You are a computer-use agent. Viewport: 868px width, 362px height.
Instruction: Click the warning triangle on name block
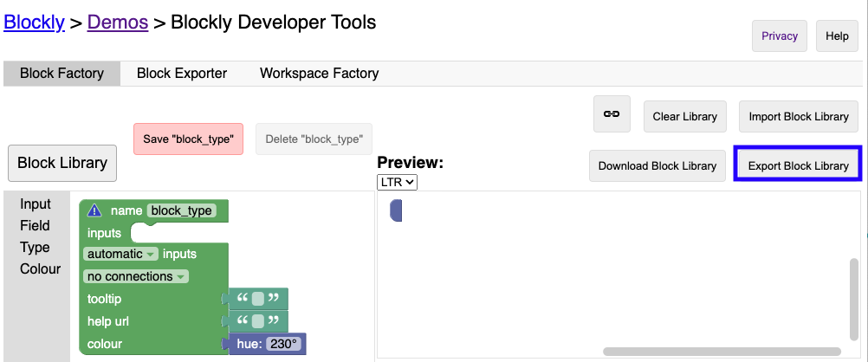pyautogui.click(x=95, y=210)
